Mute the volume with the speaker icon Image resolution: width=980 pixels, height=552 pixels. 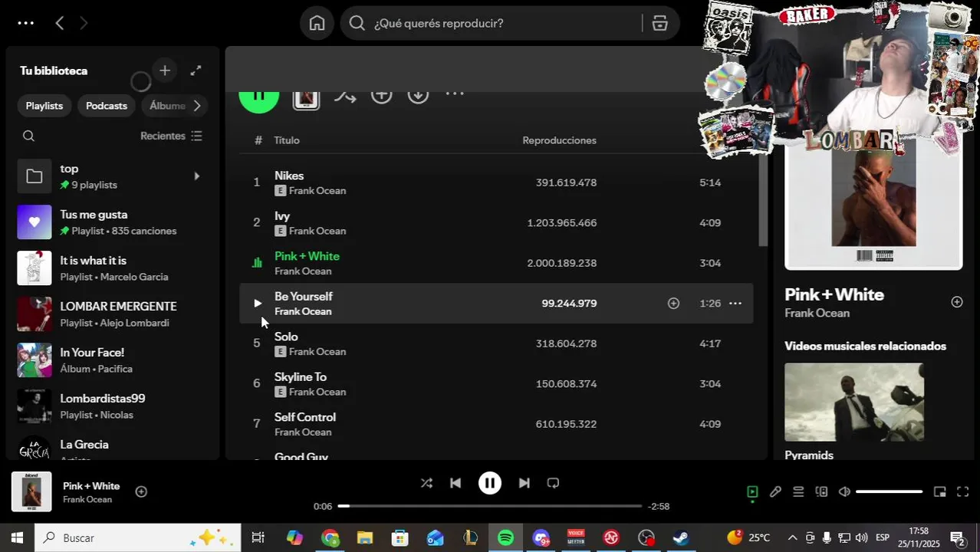(x=844, y=492)
